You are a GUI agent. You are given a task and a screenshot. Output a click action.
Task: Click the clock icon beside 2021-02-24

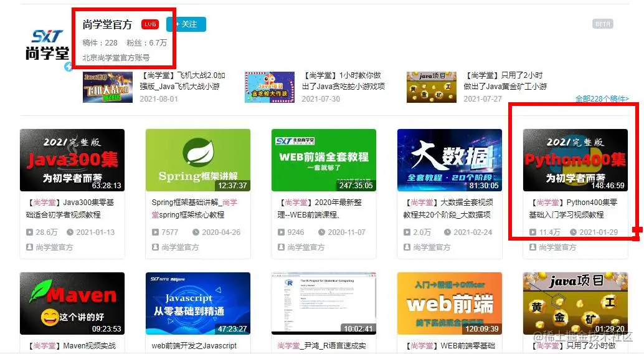(447, 232)
